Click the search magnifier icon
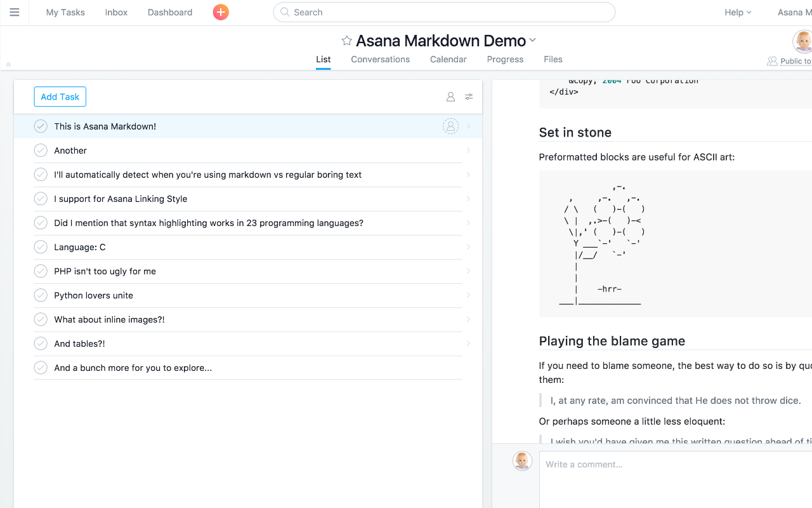 coord(284,12)
